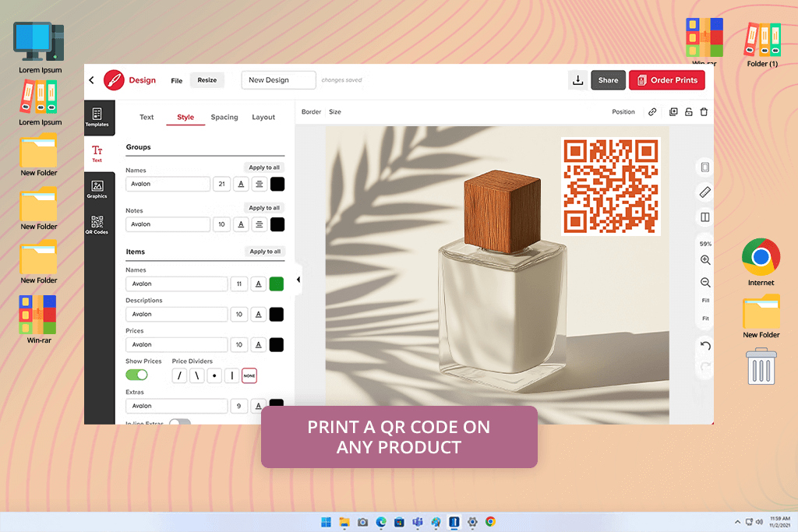Open the Text sidebar panel
Screen dimensions: 798x532
[x=97, y=153]
